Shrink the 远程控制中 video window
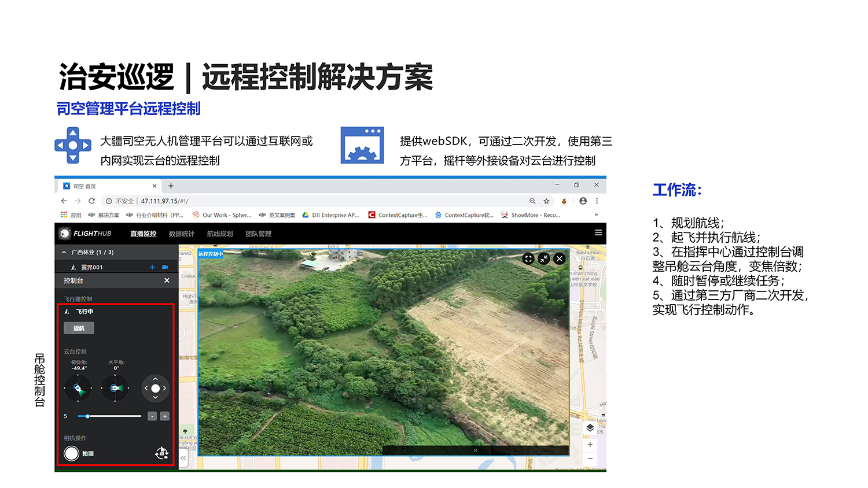This screenshot has height=488, width=868. 543,258
